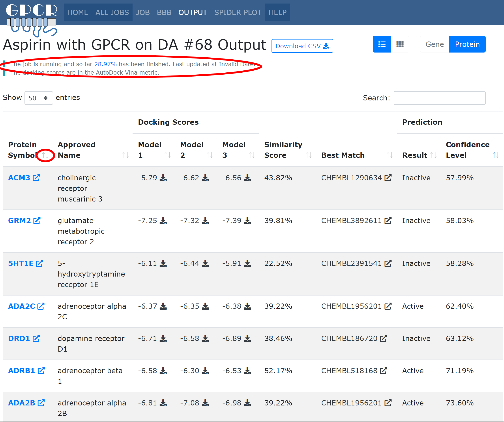Sort by Protein Symbol column

45,155
